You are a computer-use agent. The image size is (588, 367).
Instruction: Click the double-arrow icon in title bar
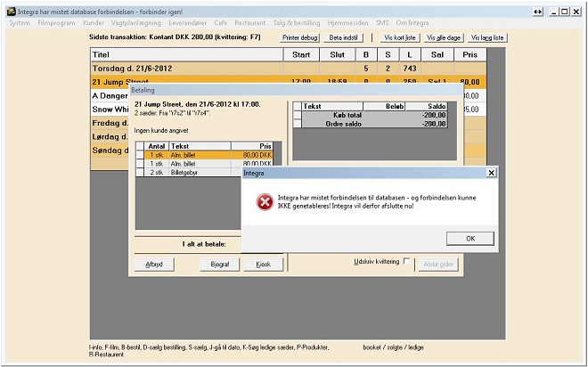point(538,12)
